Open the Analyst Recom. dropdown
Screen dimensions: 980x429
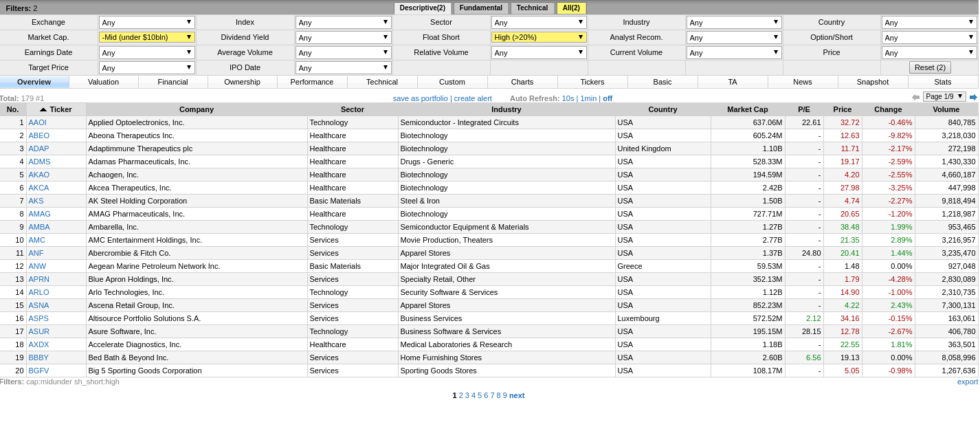tap(734, 37)
